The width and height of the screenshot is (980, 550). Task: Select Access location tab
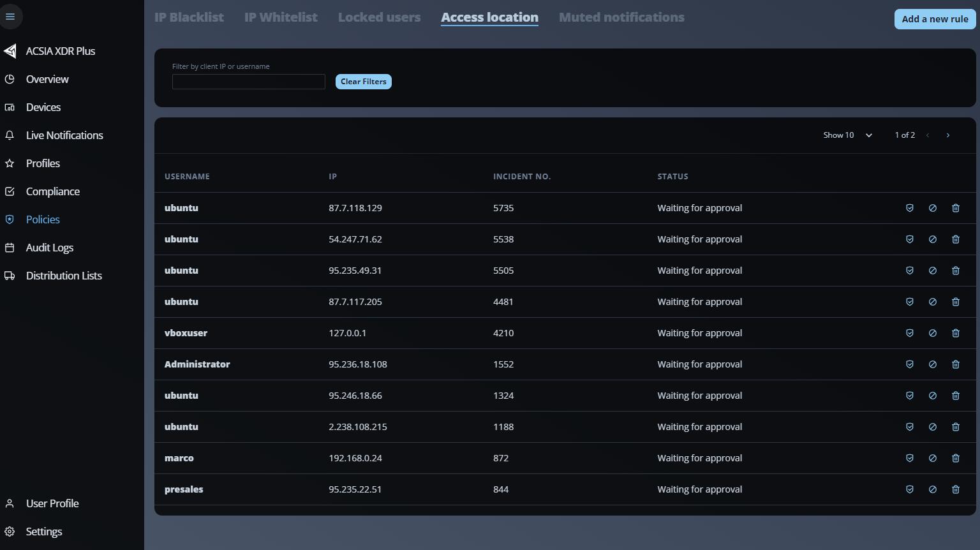pyautogui.click(x=489, y=17)
